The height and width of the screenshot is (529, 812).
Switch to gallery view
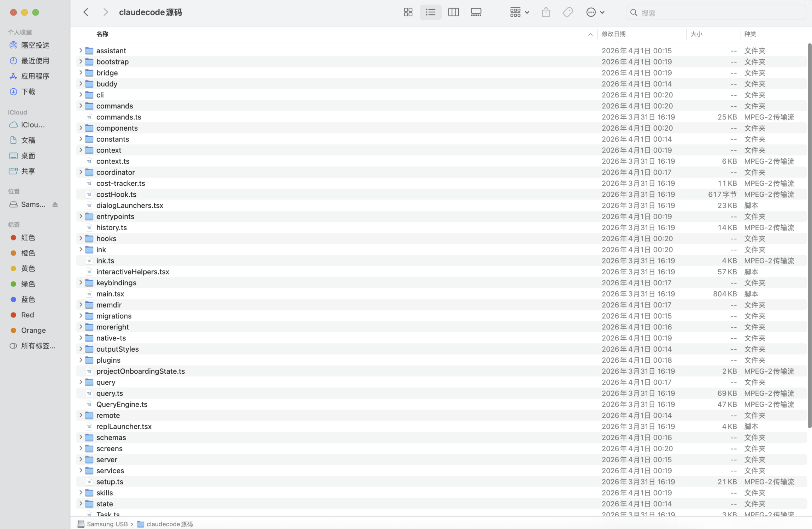[476, 12]
